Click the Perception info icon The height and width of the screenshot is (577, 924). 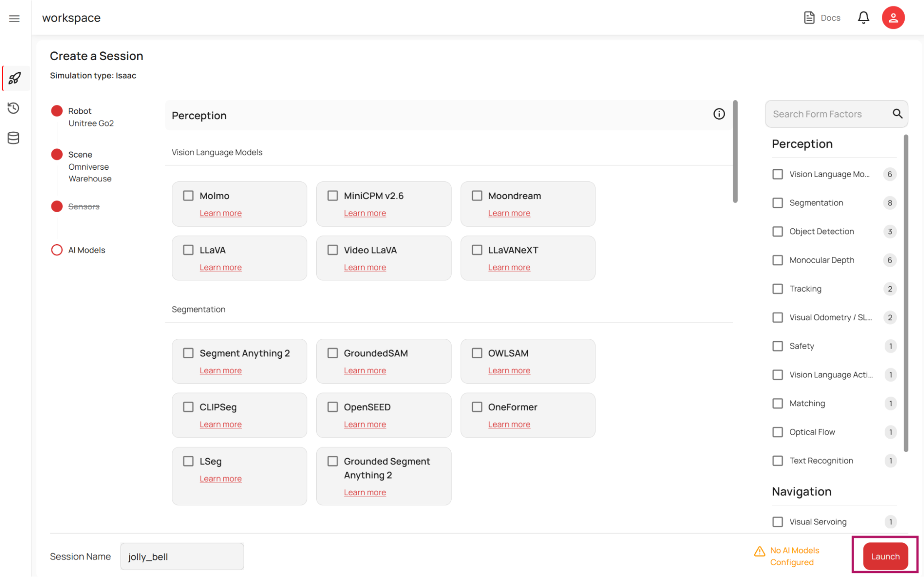tap(719, 114)
